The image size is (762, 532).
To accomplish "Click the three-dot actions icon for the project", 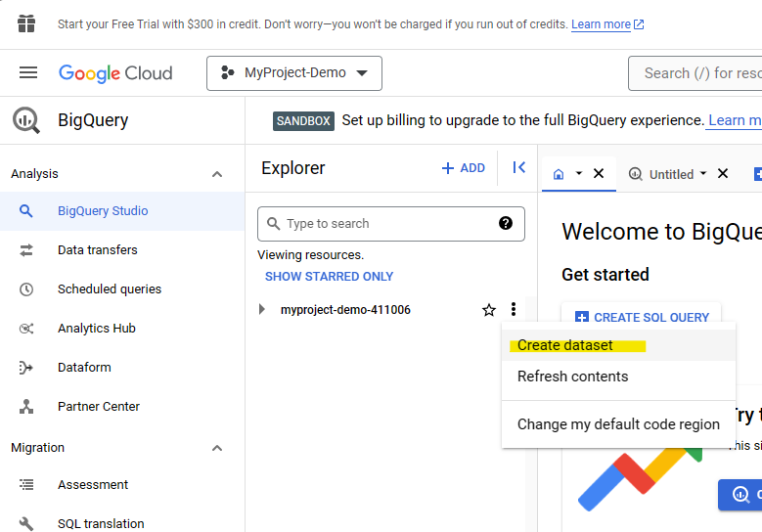I will click(x=514, y=310).
